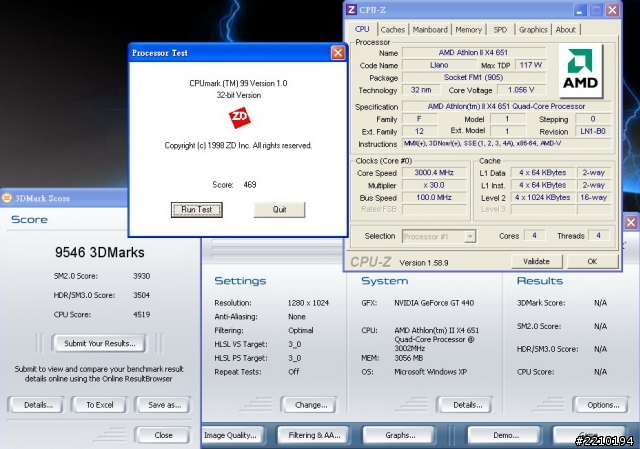Click the 3DMark Score window orange icon
This screenshot has width=640, height=449.
pos(7,198)
